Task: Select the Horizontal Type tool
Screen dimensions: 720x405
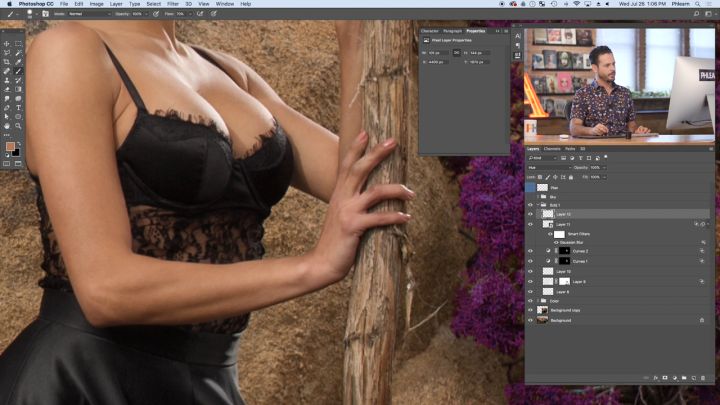Action: pos(18,107)
